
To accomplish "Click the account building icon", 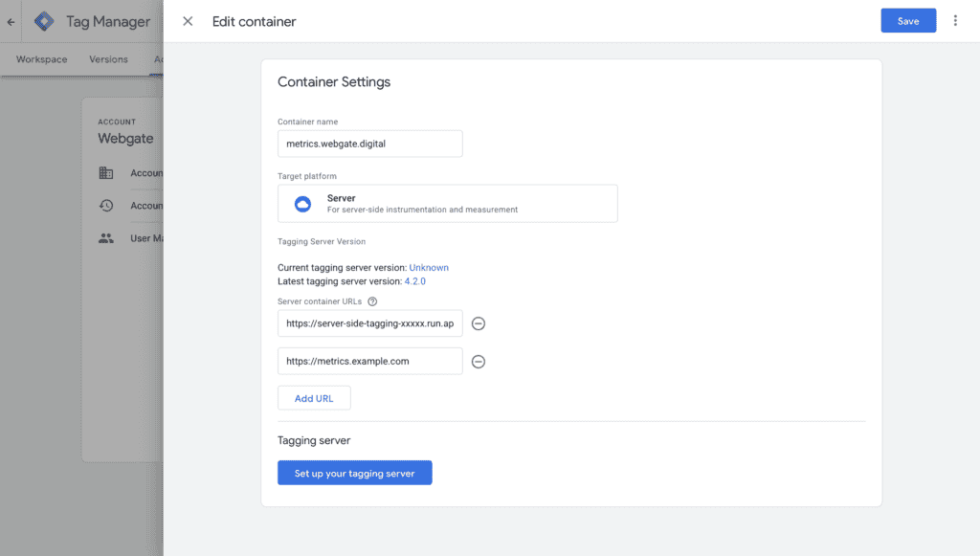I will point(105,173).
